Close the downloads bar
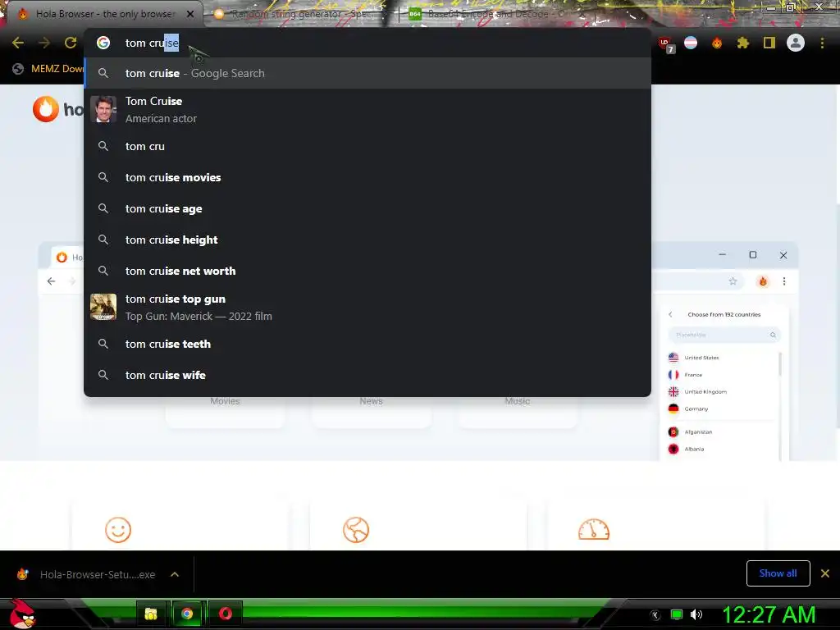 pos(825,573)
